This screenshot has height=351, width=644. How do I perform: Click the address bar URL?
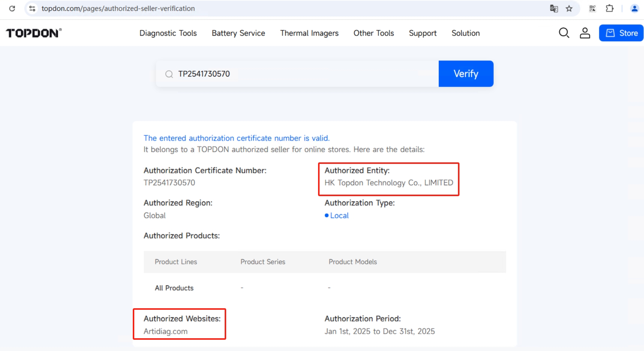[x=118, y=8]
